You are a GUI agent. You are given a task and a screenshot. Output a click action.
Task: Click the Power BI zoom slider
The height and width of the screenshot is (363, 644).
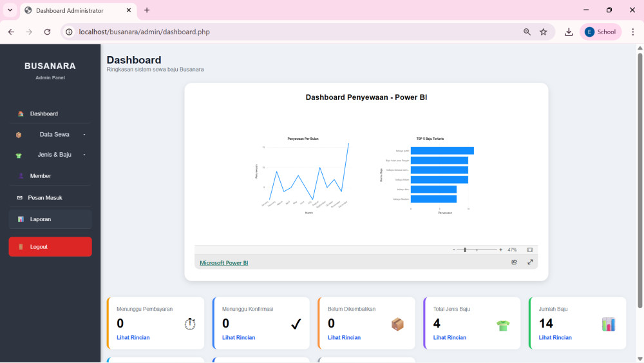point(477,250)
